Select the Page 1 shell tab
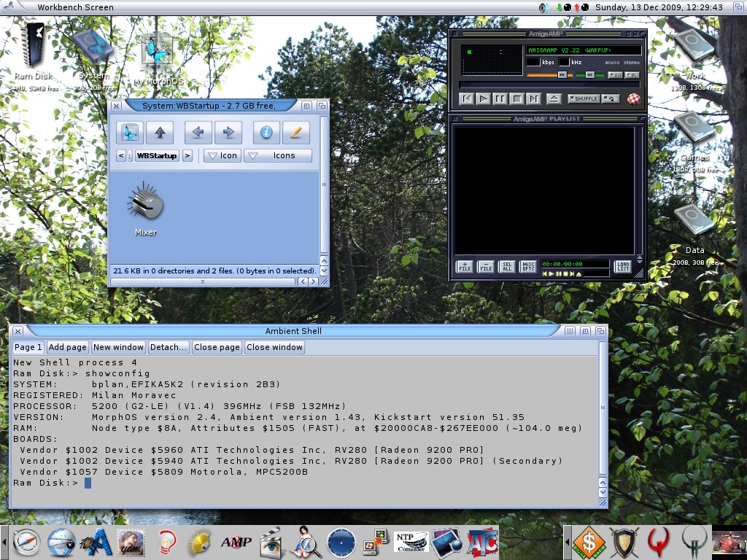Screen dimensions: 747x560 (x=28, y=347)
